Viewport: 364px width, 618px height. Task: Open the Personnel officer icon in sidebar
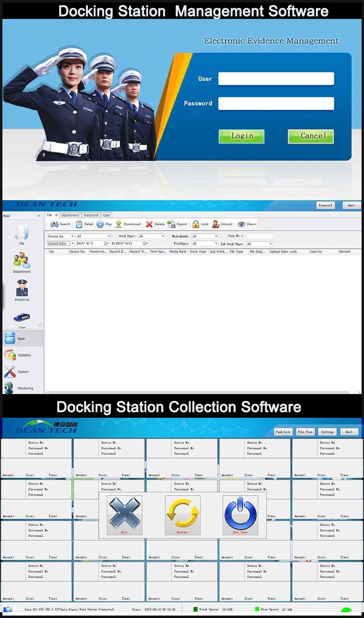(22, 288)
